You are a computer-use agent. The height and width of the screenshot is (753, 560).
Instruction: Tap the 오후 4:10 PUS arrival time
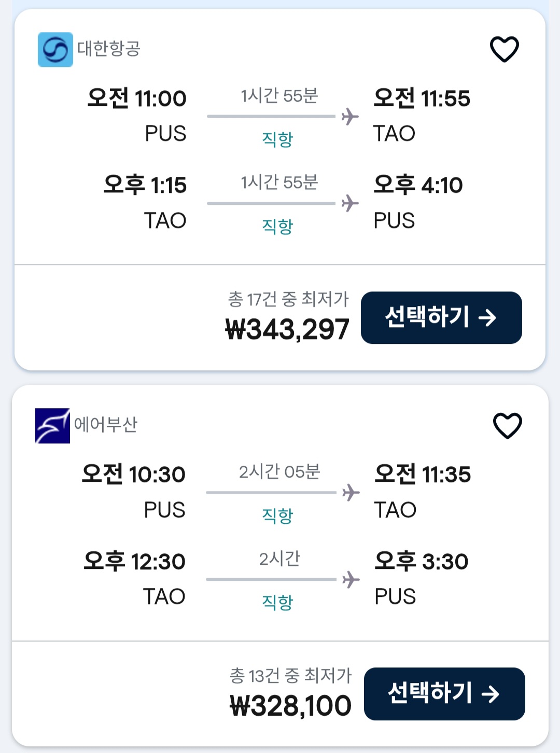coord(418,185)
